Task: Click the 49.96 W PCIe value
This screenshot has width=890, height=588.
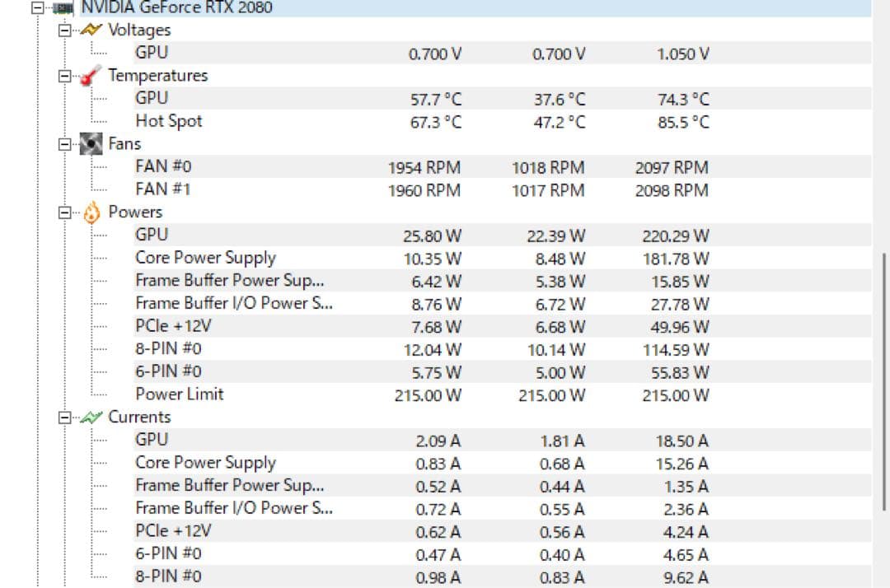Action: pos(680,327)
